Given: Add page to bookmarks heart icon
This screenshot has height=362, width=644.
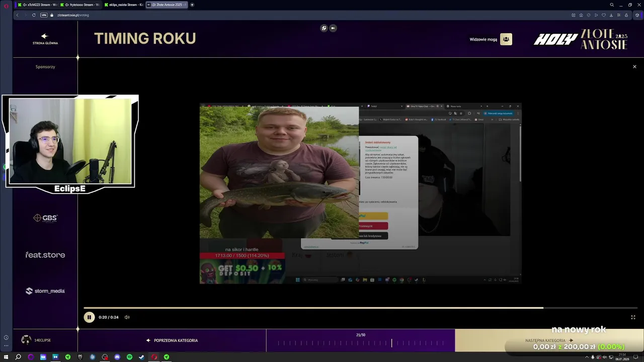Looking at the screenshot, I should (604, 15).
